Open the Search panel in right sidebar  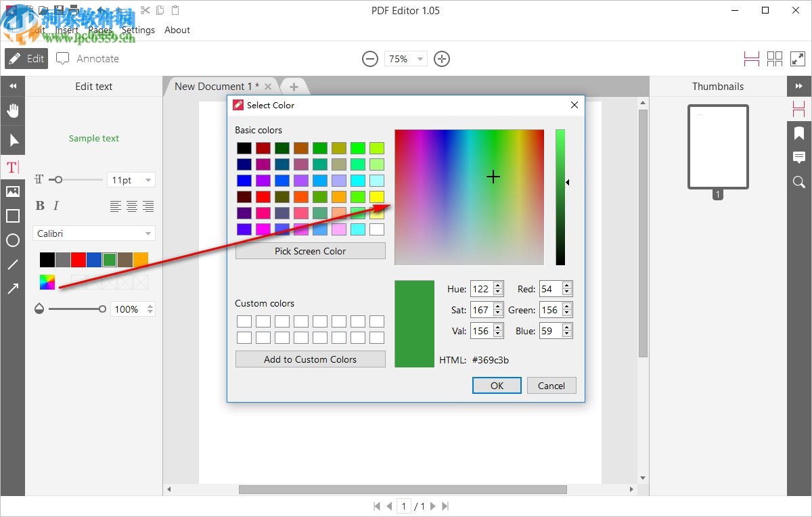click(x=799, y=182)
